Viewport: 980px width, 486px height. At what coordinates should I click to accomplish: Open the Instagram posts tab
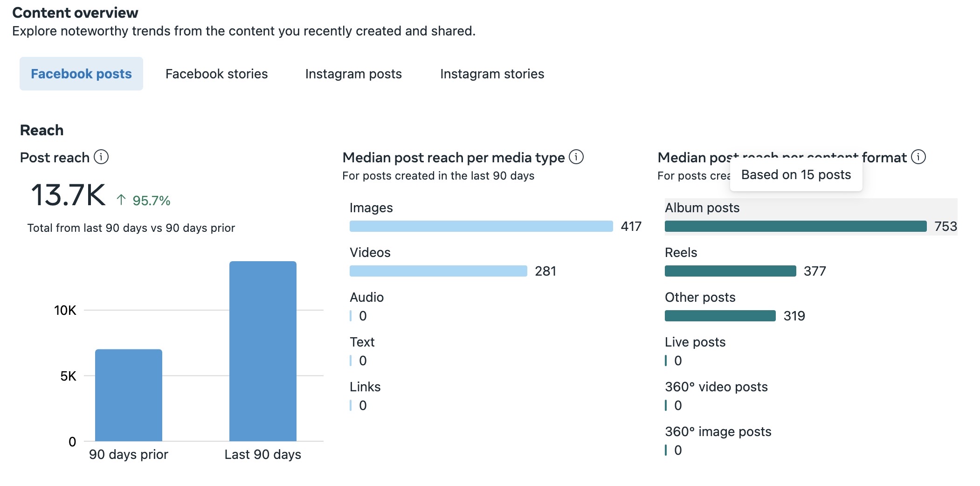pos(353,74)
